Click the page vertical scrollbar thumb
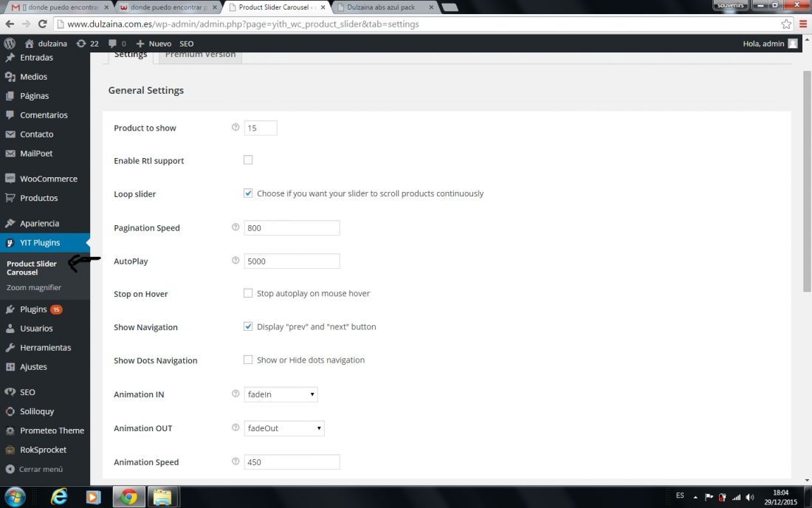Viewport: 812px width, 508px height. pyautogui.click(x=807, y=181)
